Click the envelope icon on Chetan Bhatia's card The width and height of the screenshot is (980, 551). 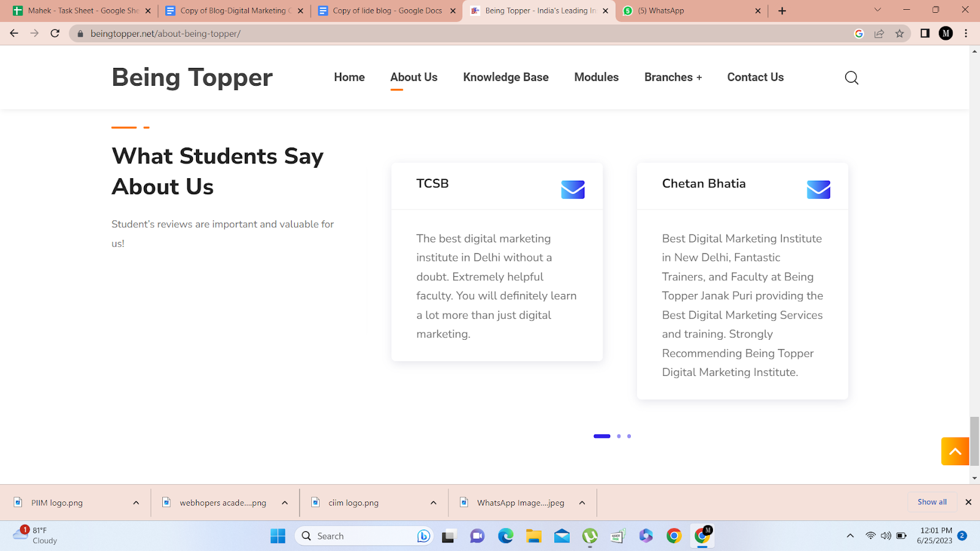818,189
